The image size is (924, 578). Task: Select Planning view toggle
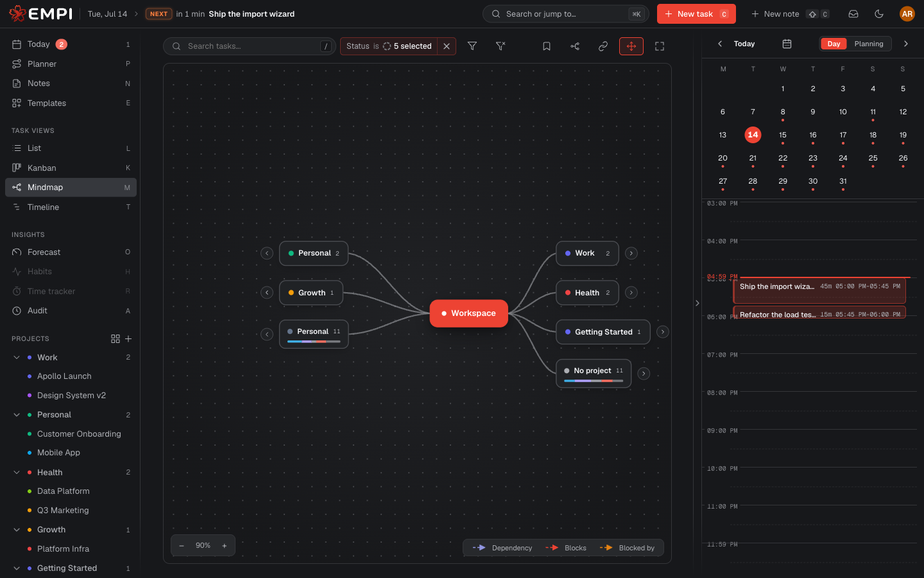[869, 44]
